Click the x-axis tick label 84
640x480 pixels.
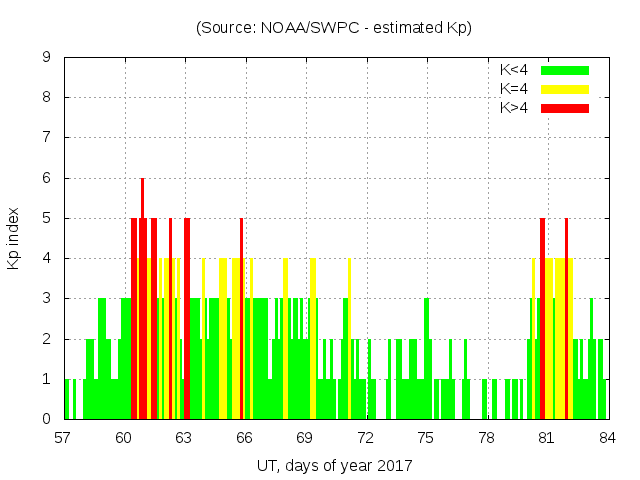(x=607, y=437)
